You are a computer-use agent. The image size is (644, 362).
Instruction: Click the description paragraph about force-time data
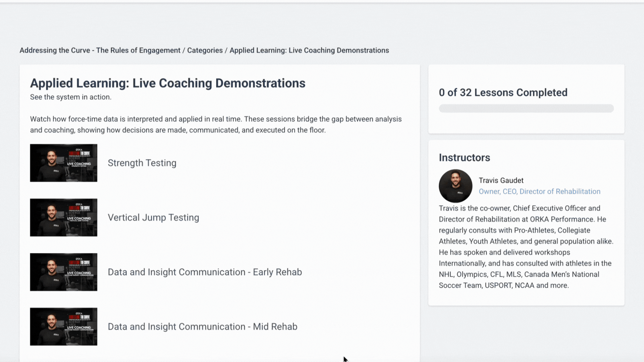pos(216,124)
